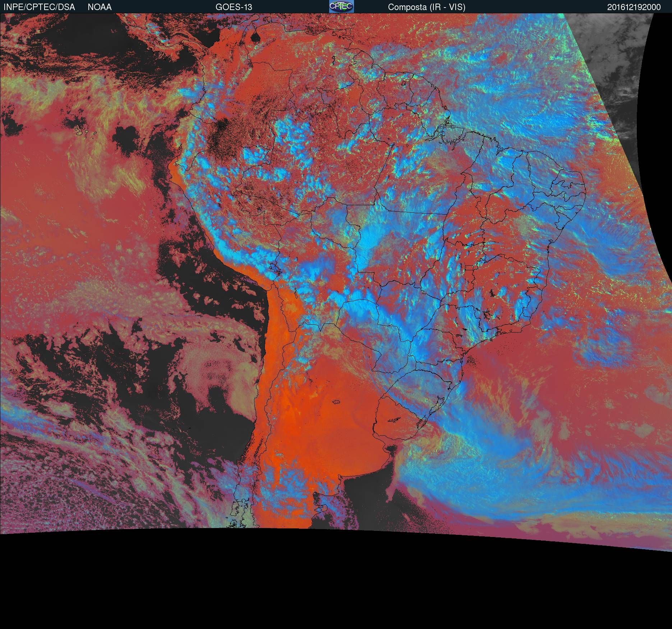Viewport: 672px width, 629px height.
Task: Select the GOES-13 satellite label
Action: click(234, 7)
